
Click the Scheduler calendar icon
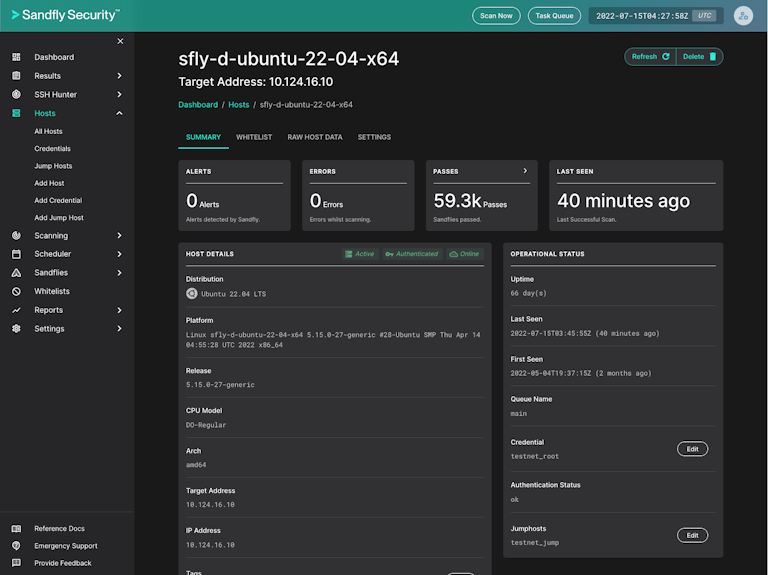pos(16,254)
